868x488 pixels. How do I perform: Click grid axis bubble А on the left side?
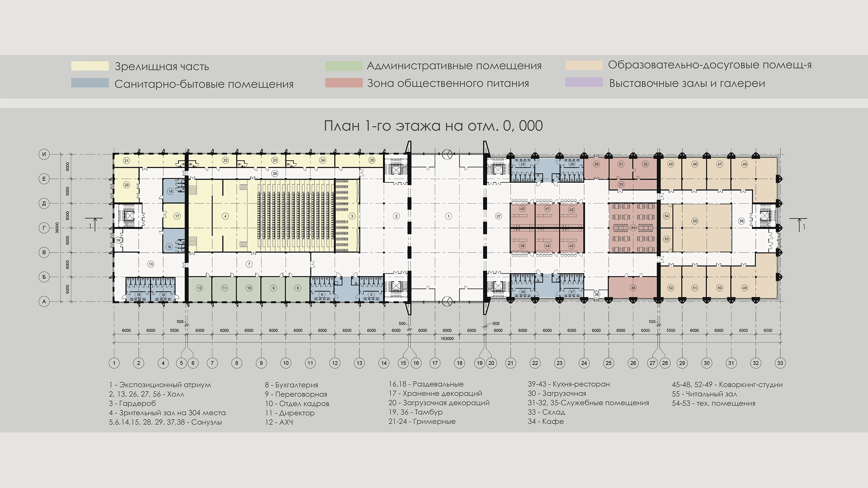coord(44,301)
